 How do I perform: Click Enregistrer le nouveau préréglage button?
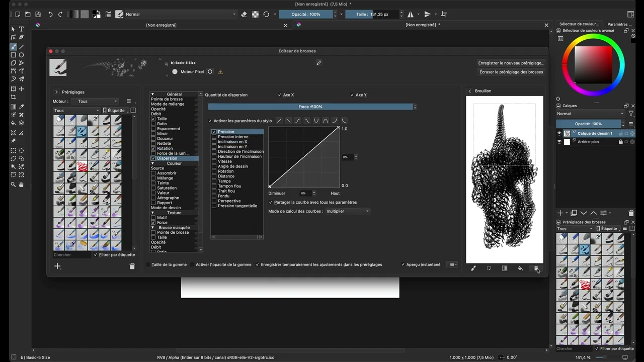511,63
